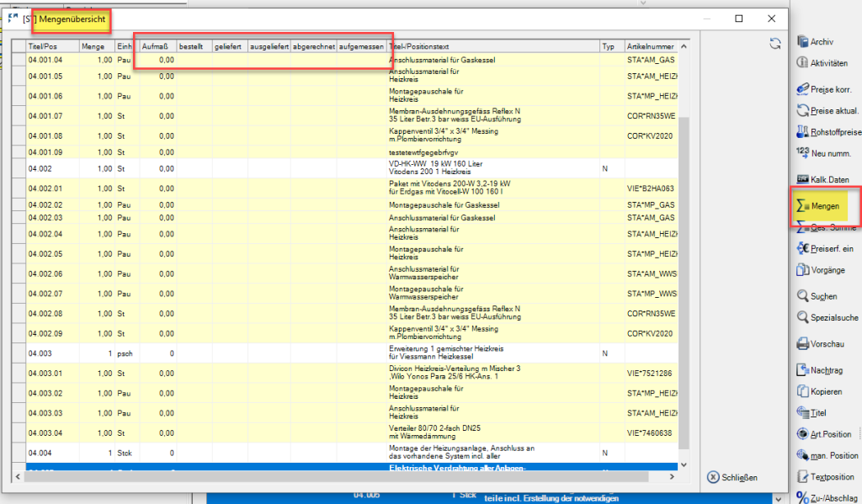Click the refresh icon in dialog
Image resolution: width=862 pixels, height=504 pixels.
click(x=774, y=44)
